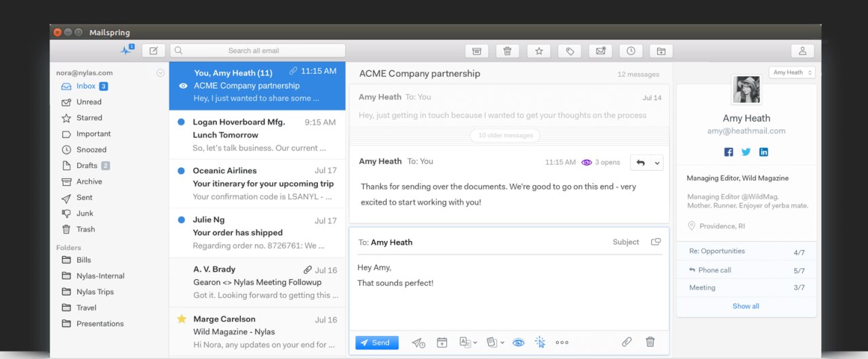The width and height of the screenshot is (868, 359).
Task: Snooze the conversation with clock icon
Action: pyautogui.click(x=631, y=51)
